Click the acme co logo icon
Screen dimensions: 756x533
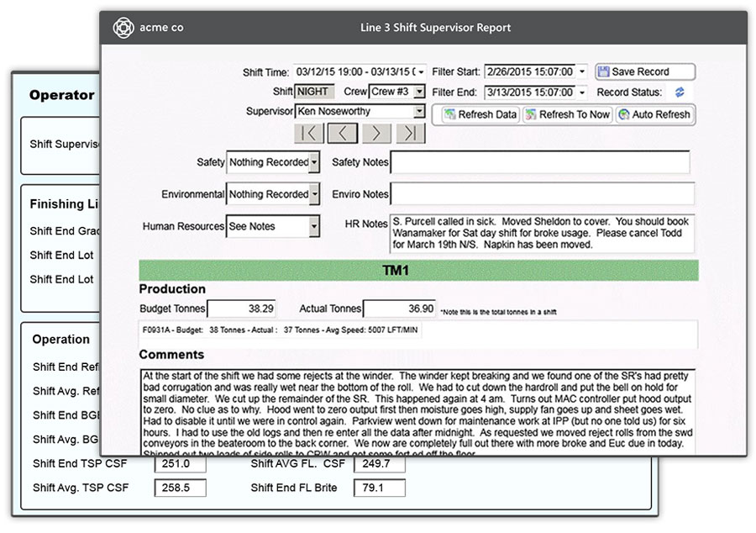123,28
